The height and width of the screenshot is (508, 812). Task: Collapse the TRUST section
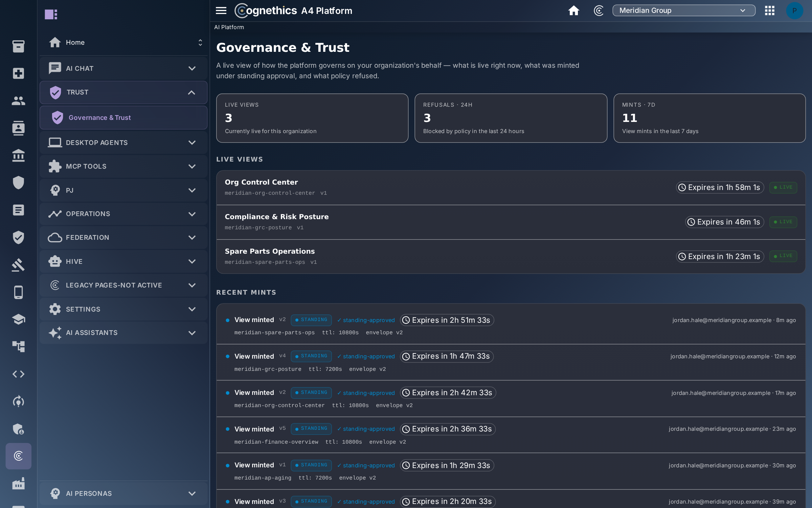point(123,92)
